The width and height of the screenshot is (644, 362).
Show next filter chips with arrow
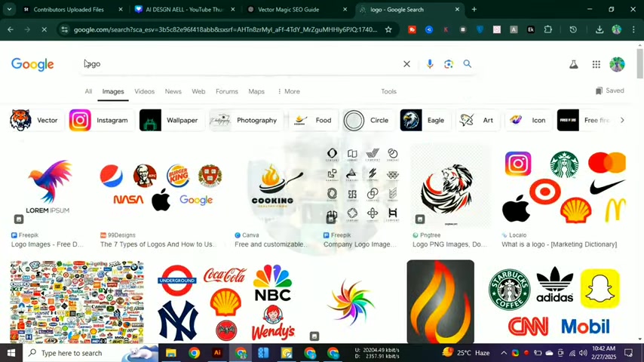622,121
